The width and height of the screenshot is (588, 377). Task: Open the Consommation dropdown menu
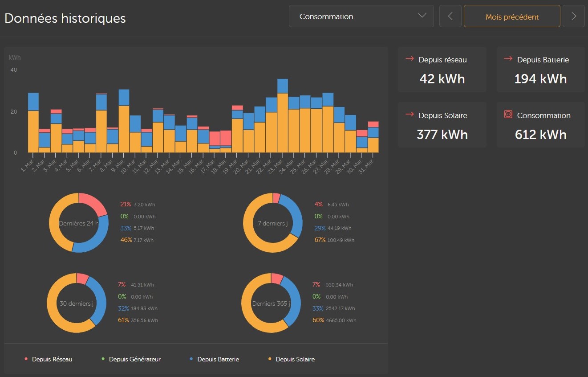361,16
